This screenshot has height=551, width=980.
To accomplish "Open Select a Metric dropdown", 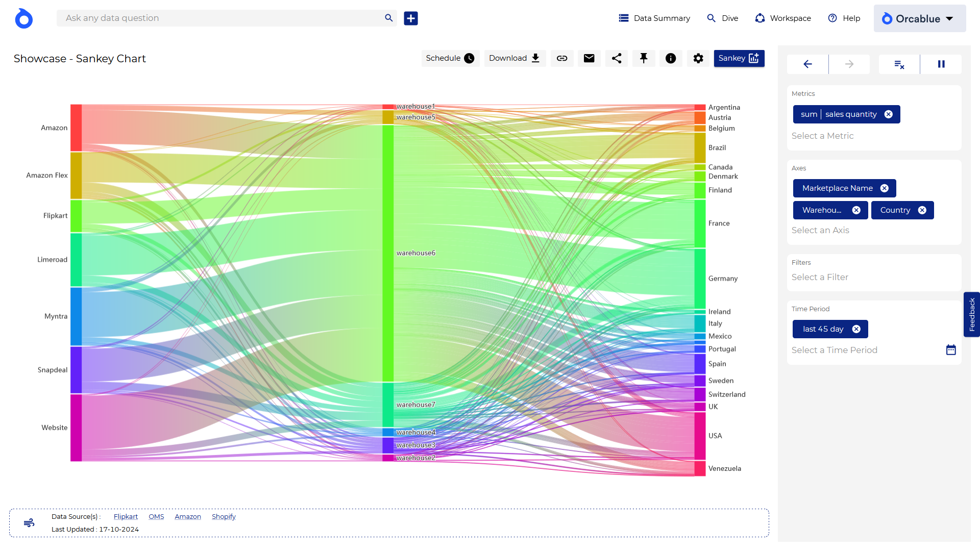I will coord(822,136).
